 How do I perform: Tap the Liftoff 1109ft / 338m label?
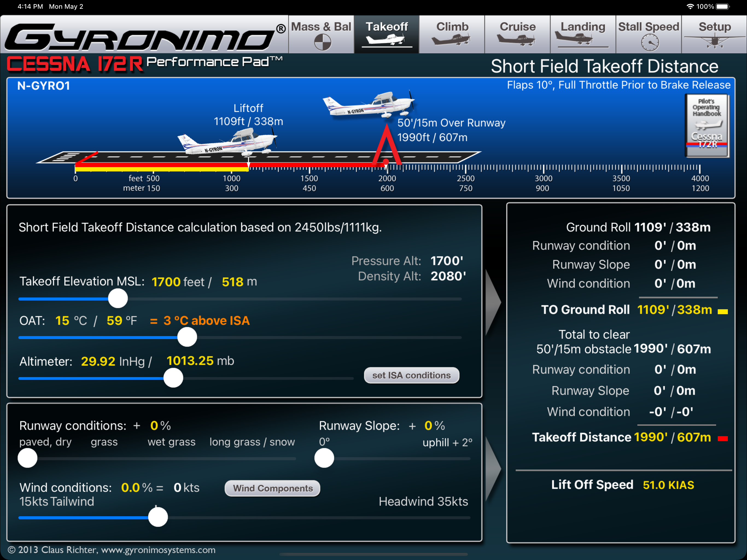click(x=248, y=115)
